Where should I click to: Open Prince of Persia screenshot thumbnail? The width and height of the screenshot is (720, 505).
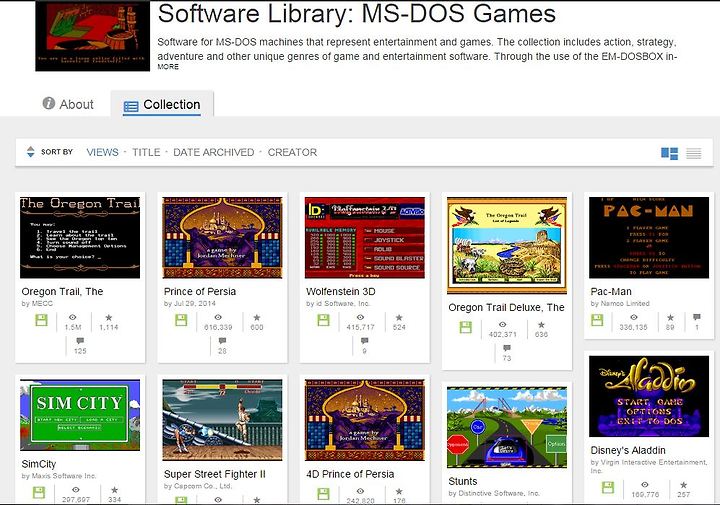pyautogui.click(x=222, y=238)
